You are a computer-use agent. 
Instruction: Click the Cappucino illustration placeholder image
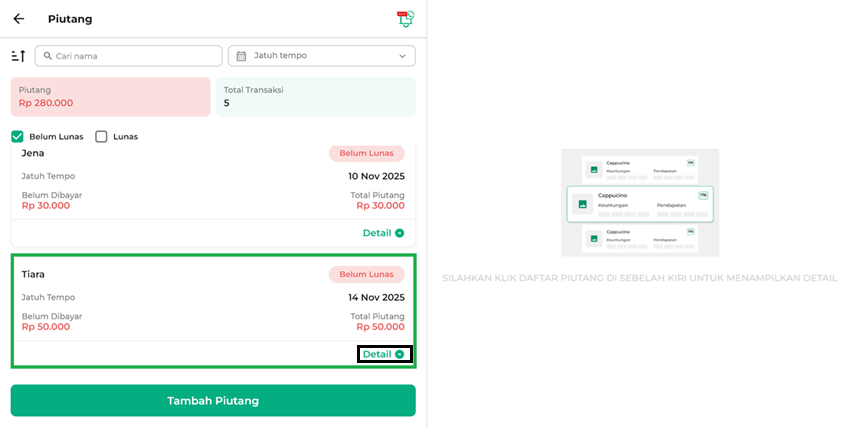coord(581,204)
